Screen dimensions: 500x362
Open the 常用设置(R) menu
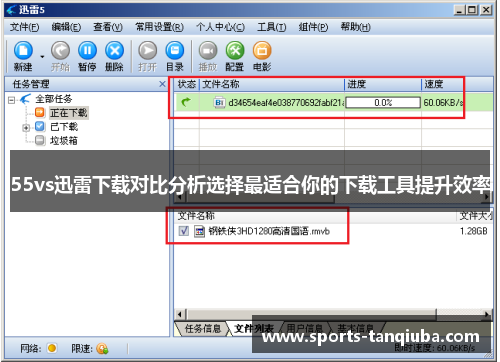159,27
